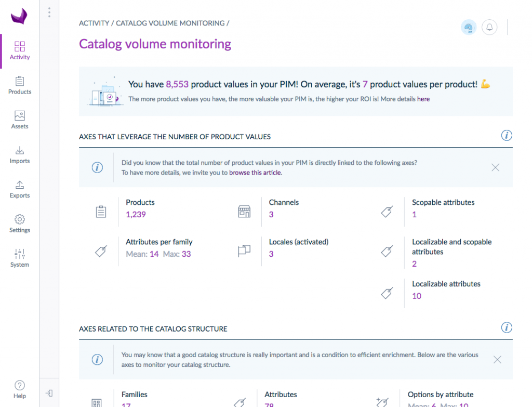Open the user avatar menu
The width and height of the screenshot is (532, 407).
[x=469, y=28]
